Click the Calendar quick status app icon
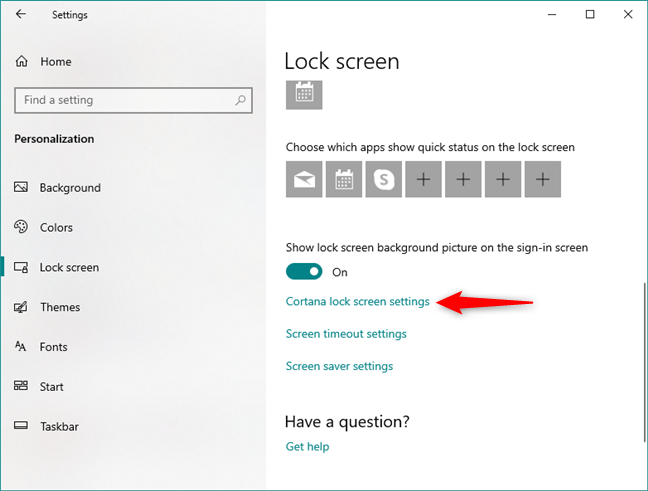This screenshot has height=491, width=648. 343,180
